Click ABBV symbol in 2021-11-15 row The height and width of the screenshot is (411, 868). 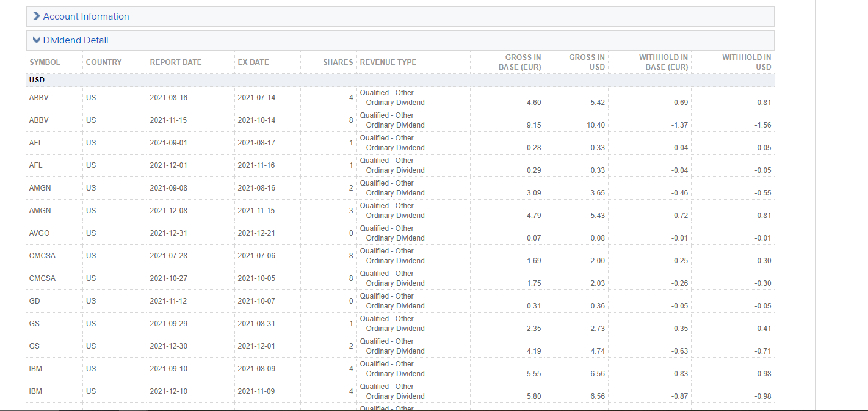pos(39,120)
